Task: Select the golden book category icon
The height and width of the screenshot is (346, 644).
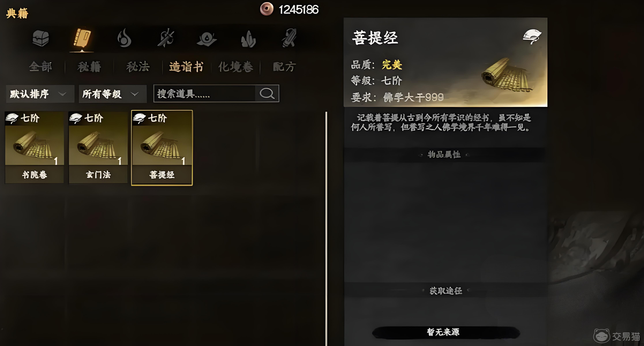Action: click(x=82, y=38)
